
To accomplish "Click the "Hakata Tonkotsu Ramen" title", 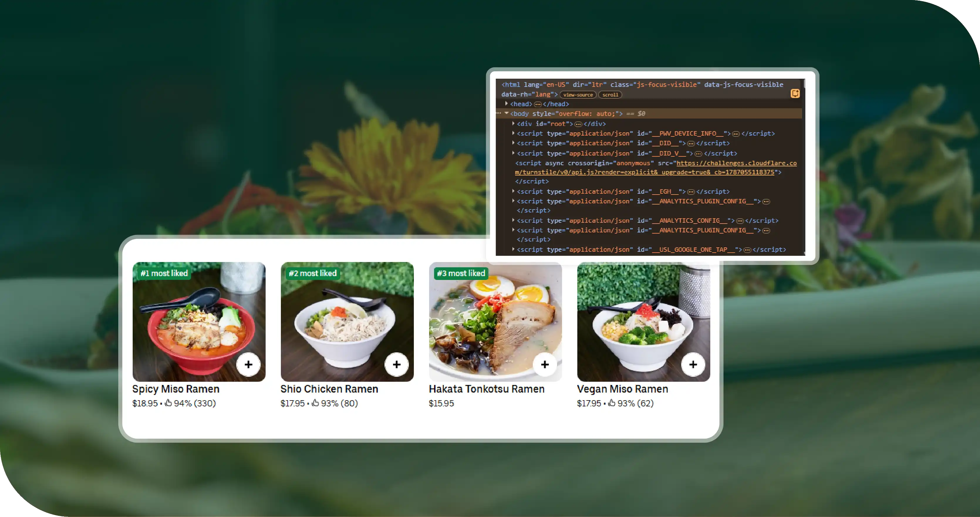I will click(487, 389).
